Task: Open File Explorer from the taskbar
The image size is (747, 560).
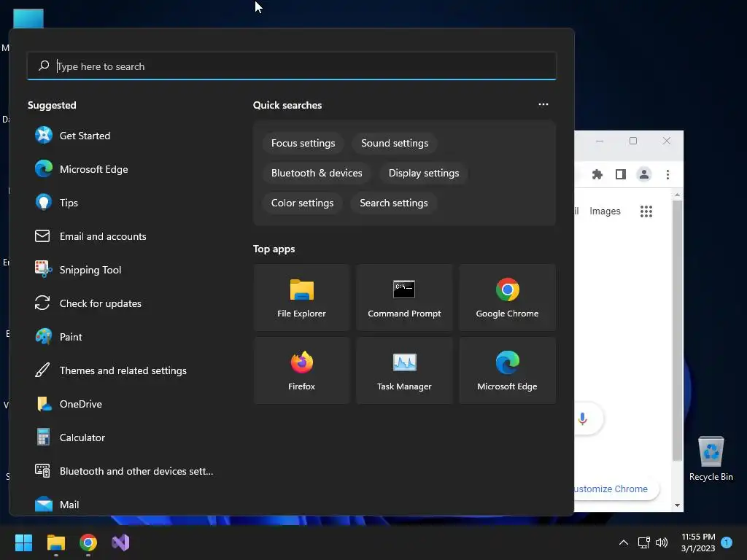Action: 55,542
